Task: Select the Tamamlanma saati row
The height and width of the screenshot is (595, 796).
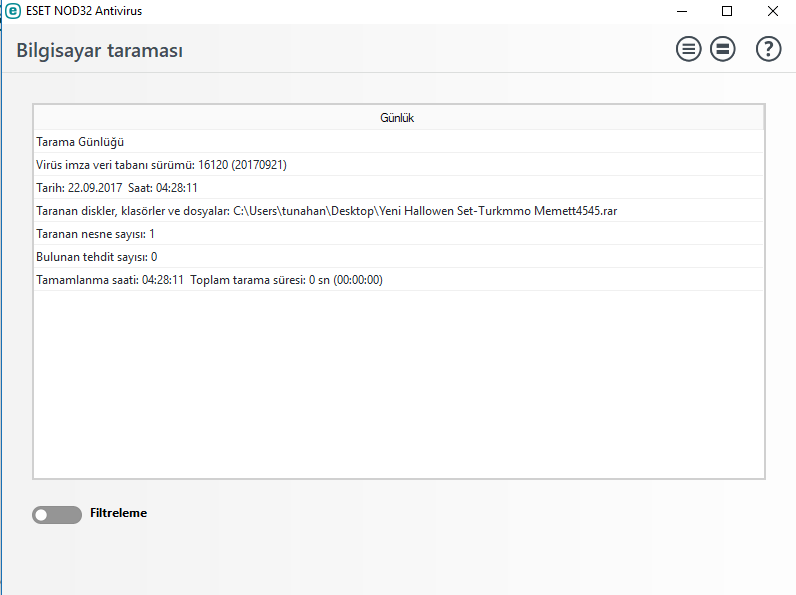Action: click(398, 280)
